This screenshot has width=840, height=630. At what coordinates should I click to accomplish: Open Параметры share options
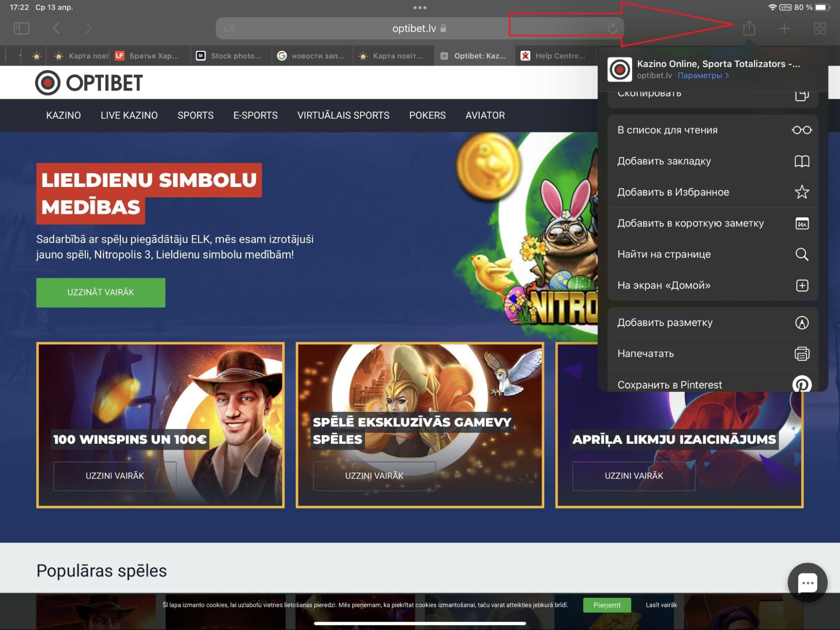(x=703, y=76)
